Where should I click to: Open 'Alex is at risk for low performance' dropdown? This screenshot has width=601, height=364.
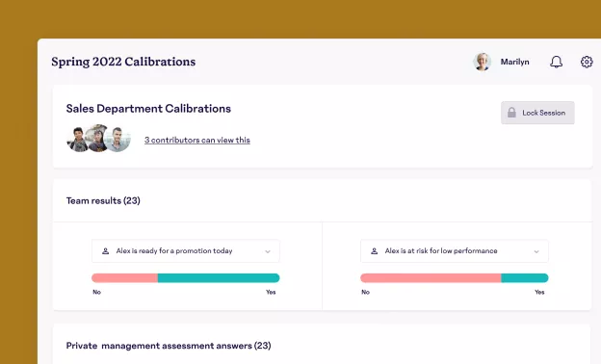tap(455, 251)
